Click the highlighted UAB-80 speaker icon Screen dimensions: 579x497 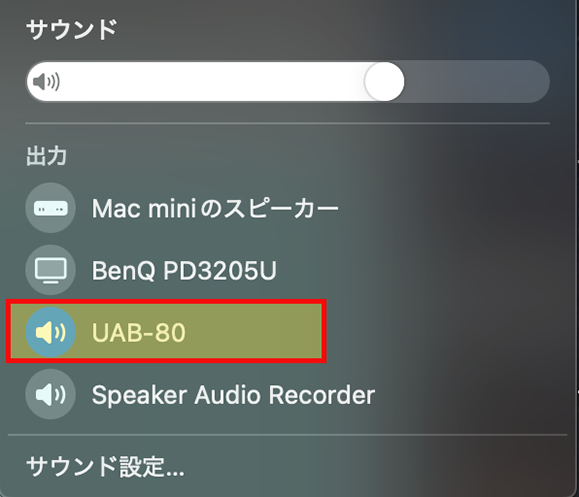51,332
